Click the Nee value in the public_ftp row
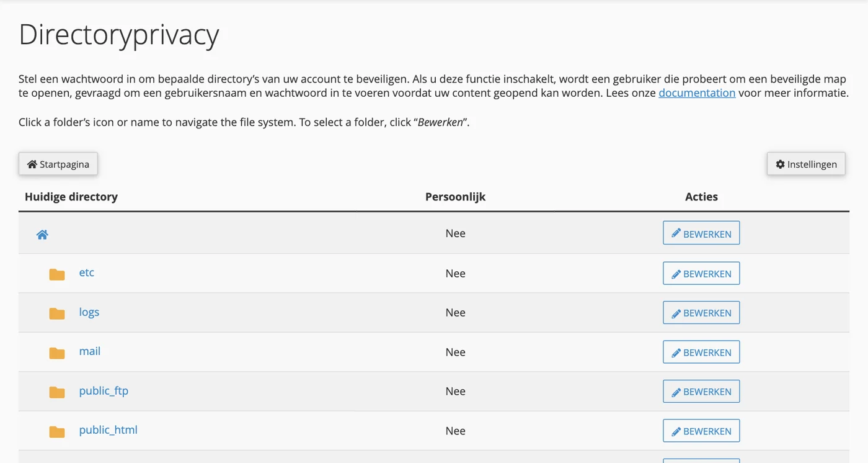 pyautogui.click(x=456, y=391)
